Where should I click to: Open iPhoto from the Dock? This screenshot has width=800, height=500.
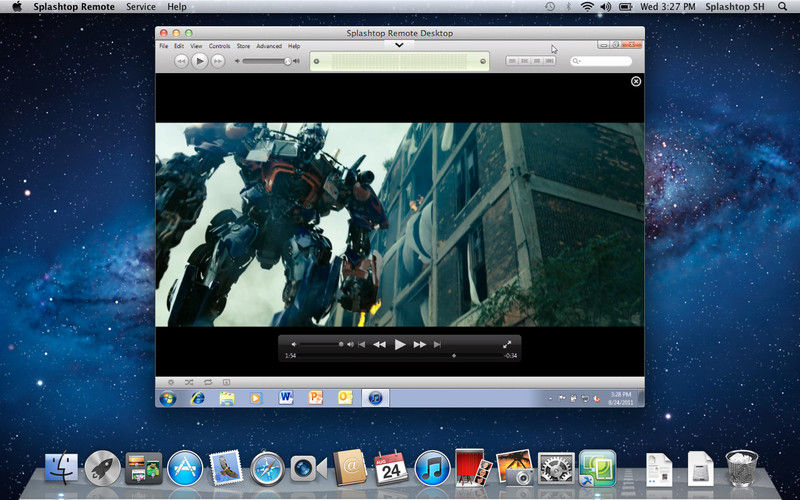(514, 467)
